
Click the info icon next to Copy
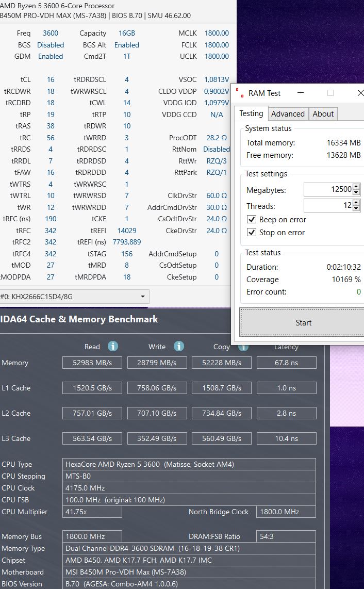[243, 347]
